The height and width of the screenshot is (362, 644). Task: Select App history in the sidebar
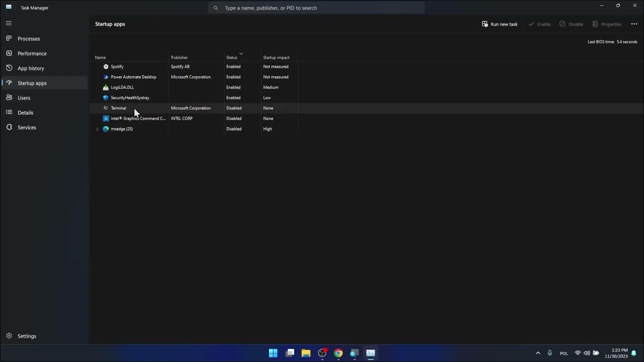pos(31,68)
